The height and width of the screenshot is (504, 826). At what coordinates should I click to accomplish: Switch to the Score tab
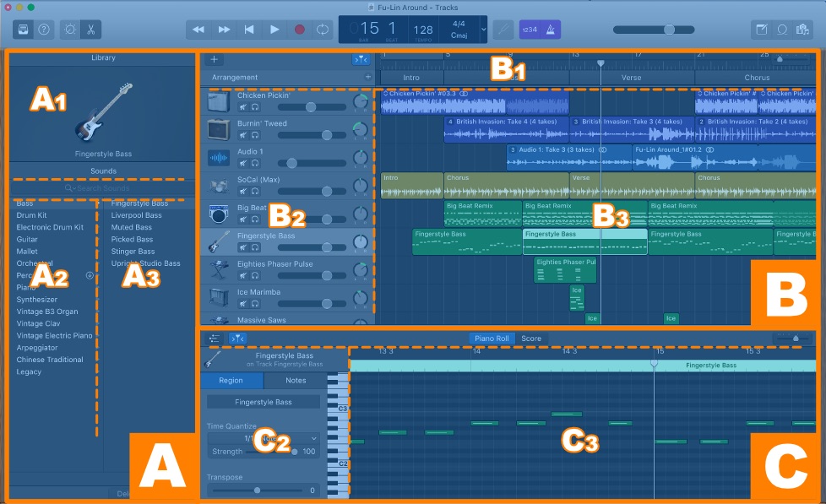pyautogui.click(x=530, y=339)
